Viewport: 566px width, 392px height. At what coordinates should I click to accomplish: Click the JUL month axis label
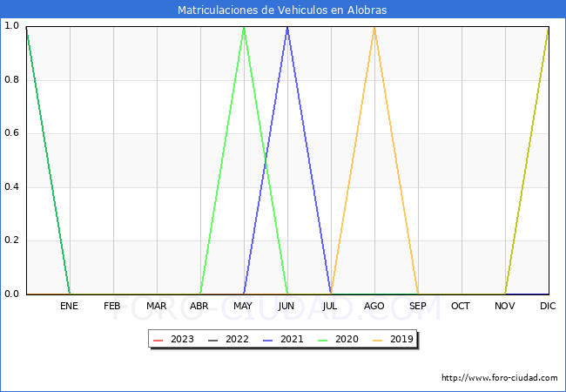[x=330, y=306]
